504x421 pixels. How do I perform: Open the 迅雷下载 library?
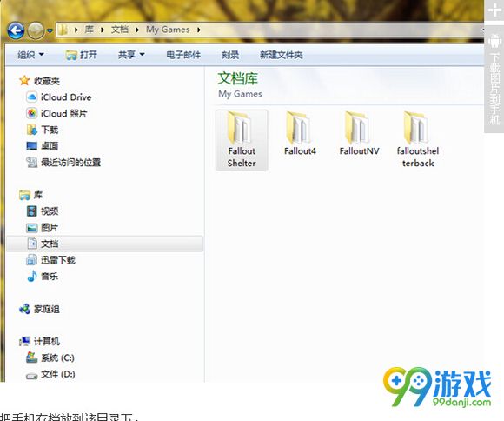[x=58, y=260]
